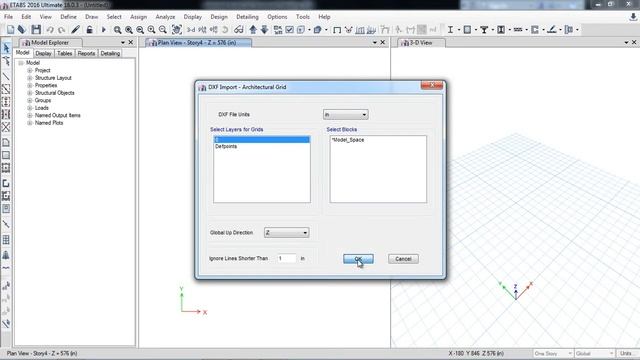
Task: Open the Draw menu
Action: [91, 17]
